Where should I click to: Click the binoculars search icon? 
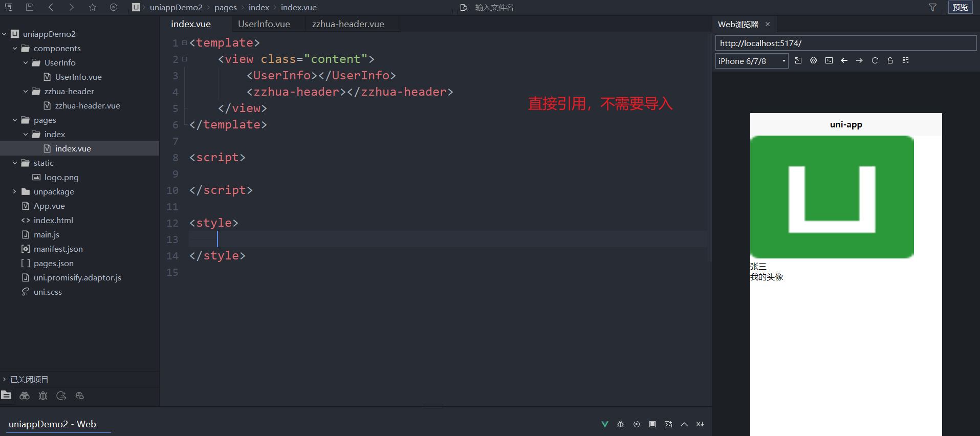pos(25,396)
